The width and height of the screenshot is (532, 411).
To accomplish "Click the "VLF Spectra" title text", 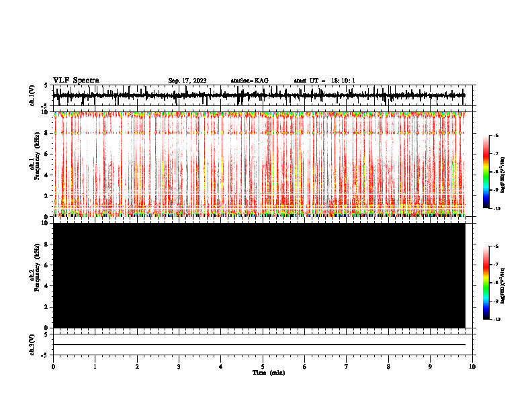I will pos(76,81).
